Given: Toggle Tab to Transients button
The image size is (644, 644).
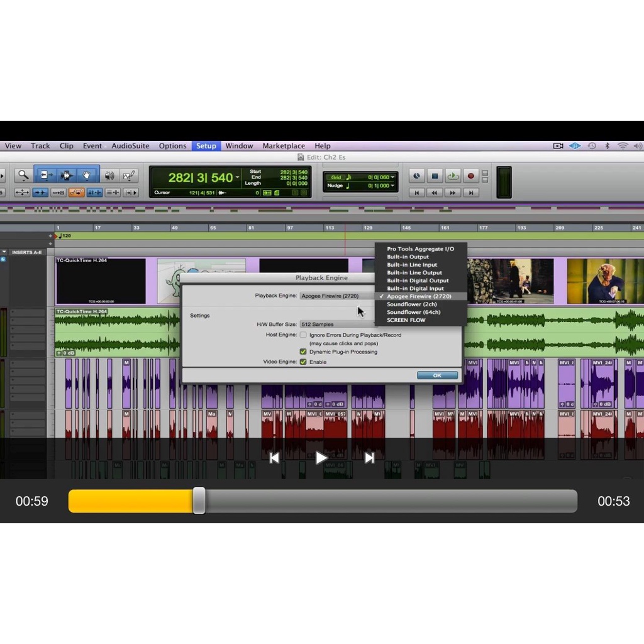Looking at the screenshot, I should pos(40,192).
